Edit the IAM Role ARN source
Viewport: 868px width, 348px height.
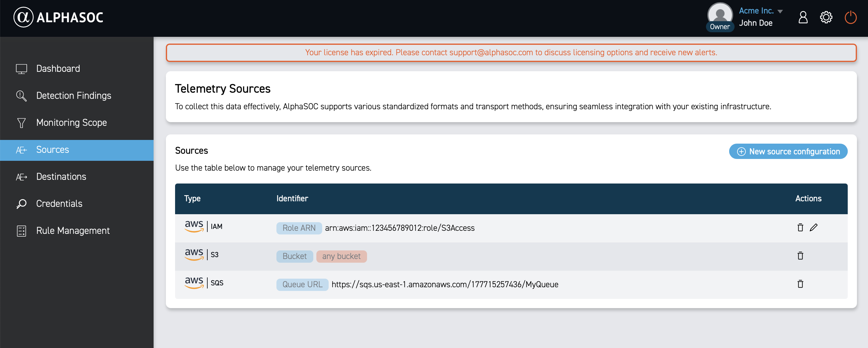pos(813,227)
